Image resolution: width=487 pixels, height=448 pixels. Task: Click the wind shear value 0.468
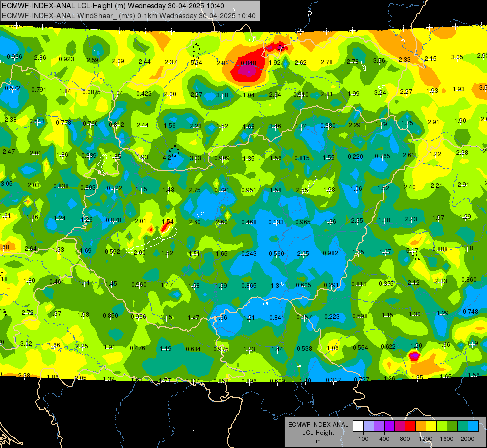249,222
